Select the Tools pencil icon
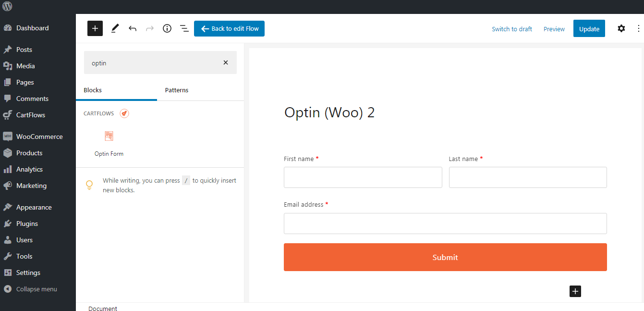Image resolution: width=644 pixels, height=311 pixels. click(x=115, y=28)
